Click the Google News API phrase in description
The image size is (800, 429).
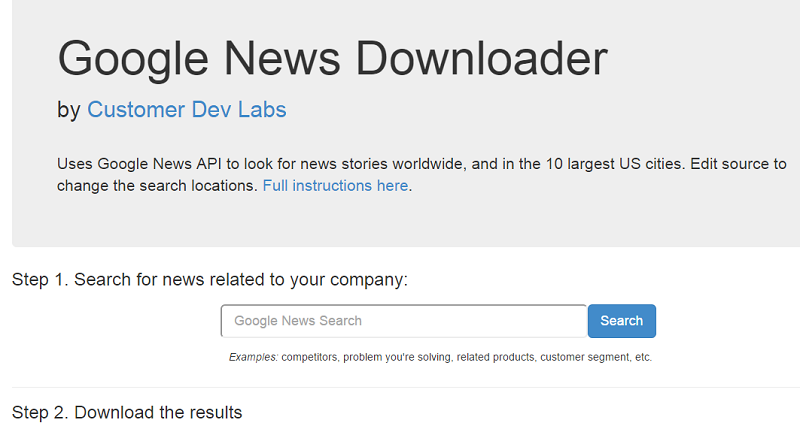160,164
